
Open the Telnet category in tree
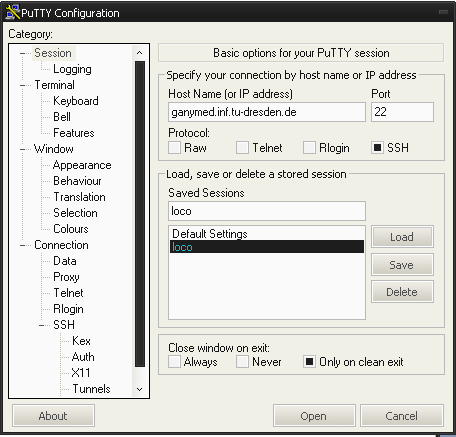pos(68,293)
